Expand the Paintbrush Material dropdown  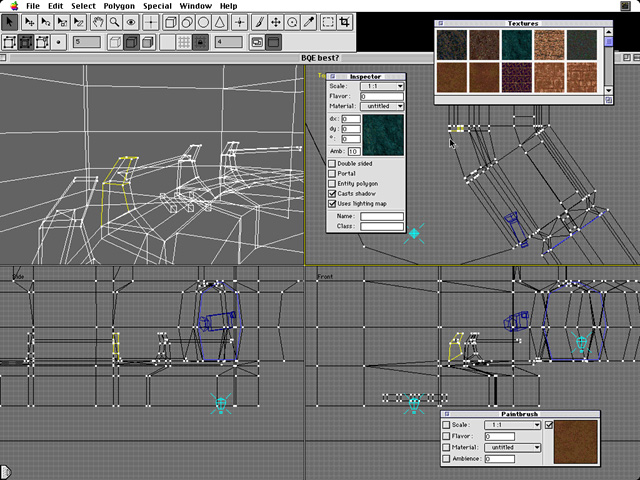click(513, 448)
